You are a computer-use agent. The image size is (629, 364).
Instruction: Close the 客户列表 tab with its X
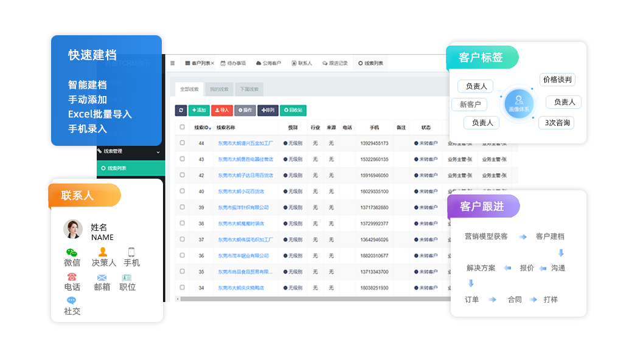(212, 63)
